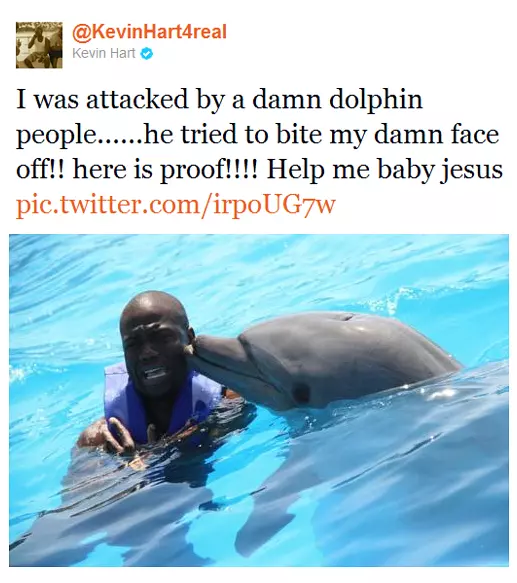Open the pic.twitter.com/irpoUG7w link
The image size is (517, 583).
tap(176, 205)
